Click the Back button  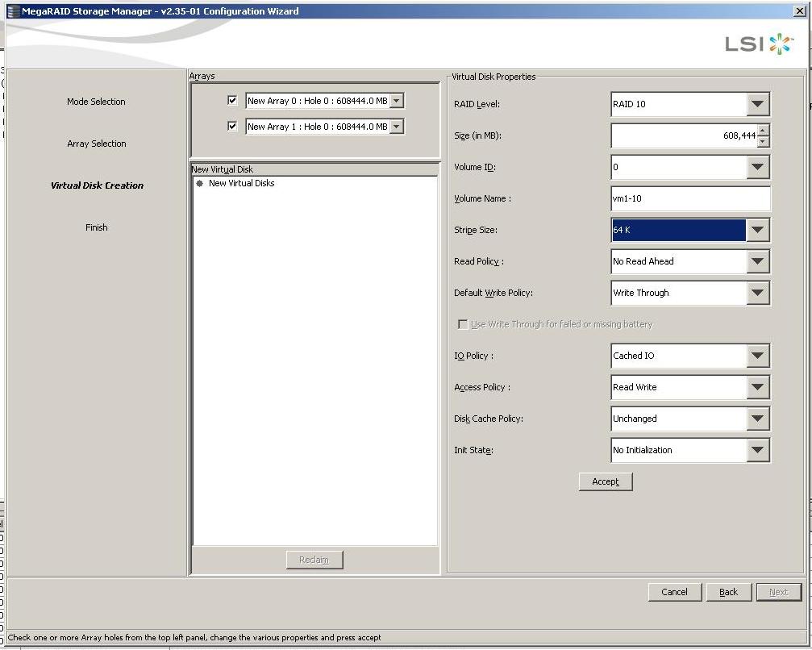(x=728, y=592)
